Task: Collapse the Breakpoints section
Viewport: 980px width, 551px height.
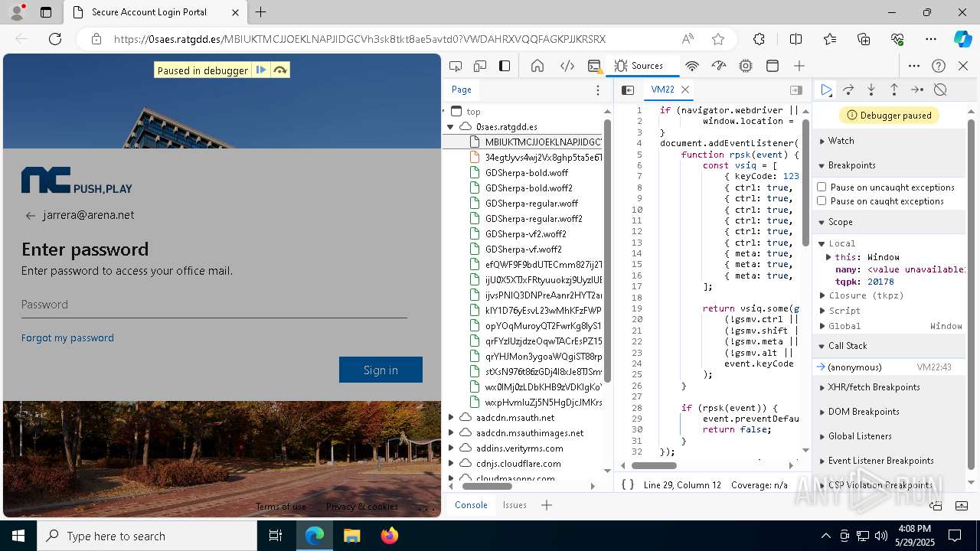Action: [889, 165]
